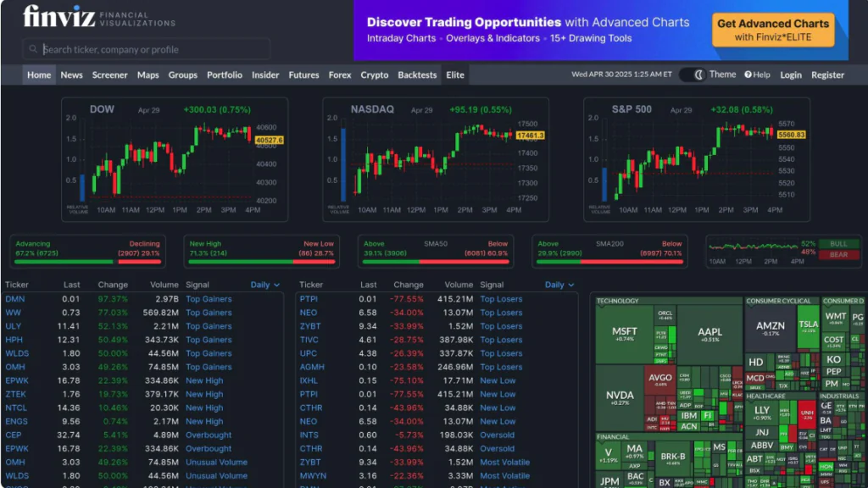Open the Forex page
The height and width of the screenshot is (488, 868).
click(339, 75)
